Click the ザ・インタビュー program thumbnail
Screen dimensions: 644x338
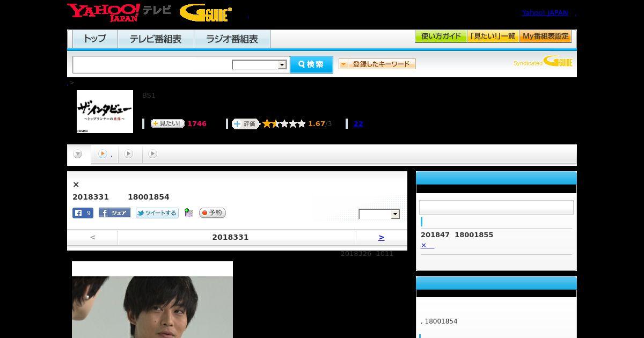[x=105, y=112]
